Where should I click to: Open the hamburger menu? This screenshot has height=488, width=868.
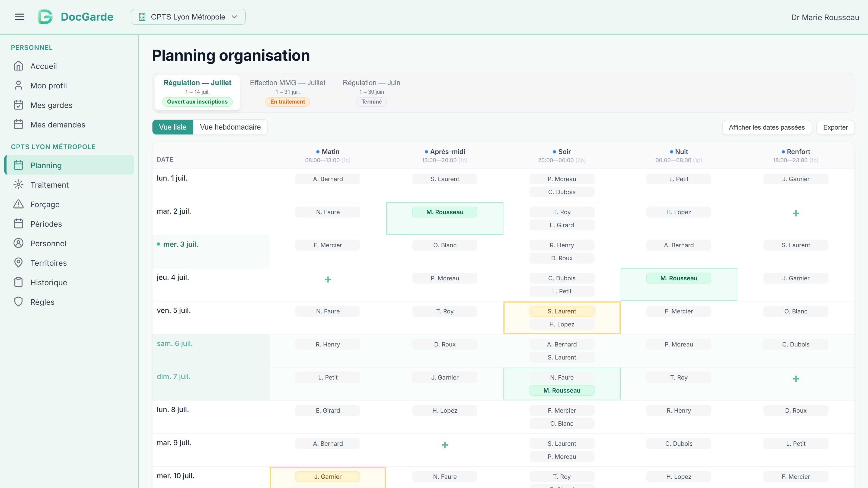point(20,17)
